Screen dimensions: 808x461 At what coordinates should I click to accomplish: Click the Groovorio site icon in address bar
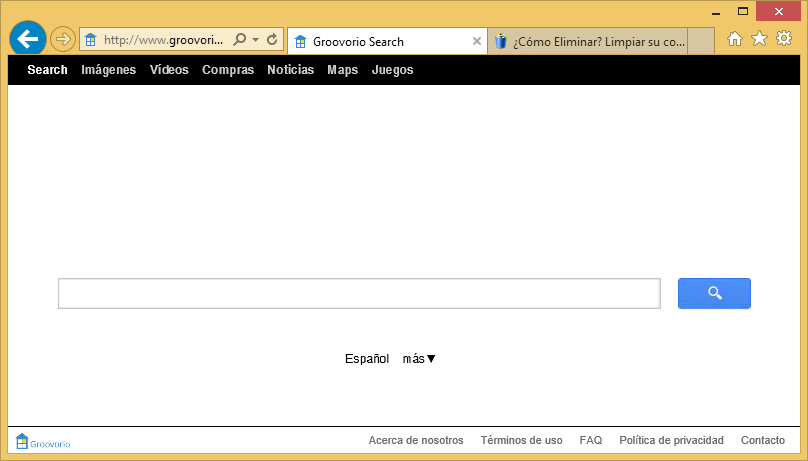(91, 40)
